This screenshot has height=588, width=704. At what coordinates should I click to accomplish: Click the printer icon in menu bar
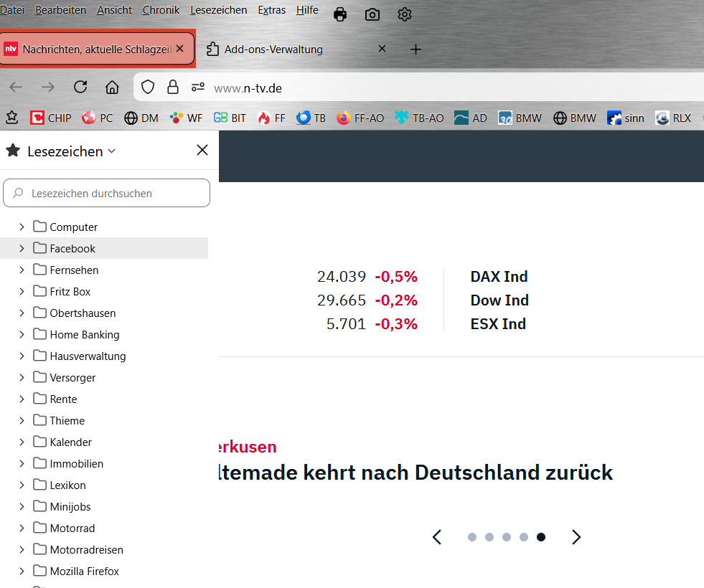click(x=340, y=14)
